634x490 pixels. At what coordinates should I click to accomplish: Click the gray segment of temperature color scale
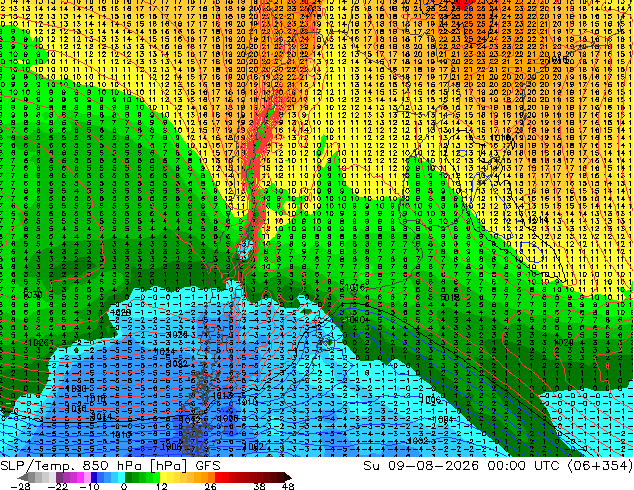pos(38,477)
